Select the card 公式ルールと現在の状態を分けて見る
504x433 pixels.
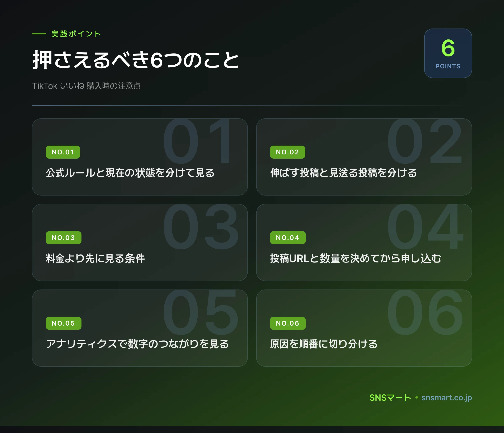pyautogui.click(x=140, y=157)
